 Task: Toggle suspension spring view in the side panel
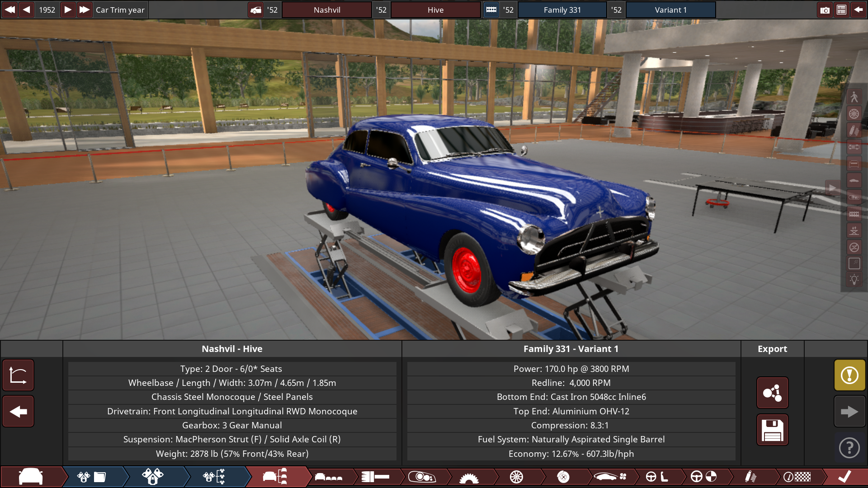854,130
